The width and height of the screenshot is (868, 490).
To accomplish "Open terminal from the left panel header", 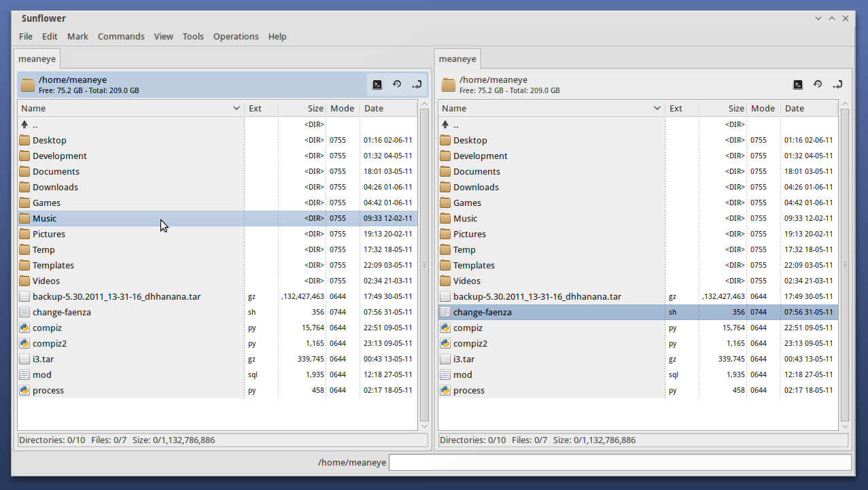I will 377,85.
